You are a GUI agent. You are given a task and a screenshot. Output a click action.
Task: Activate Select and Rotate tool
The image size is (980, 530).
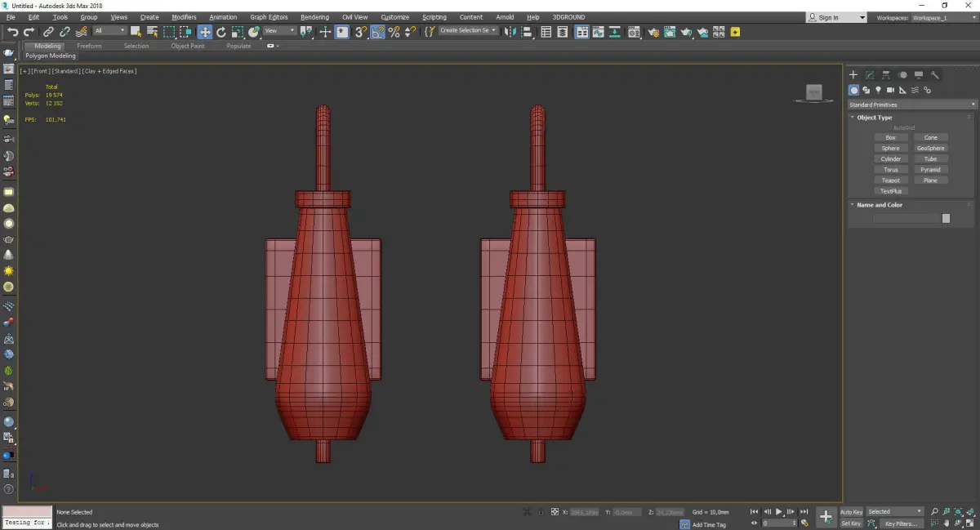coord(220,32)
